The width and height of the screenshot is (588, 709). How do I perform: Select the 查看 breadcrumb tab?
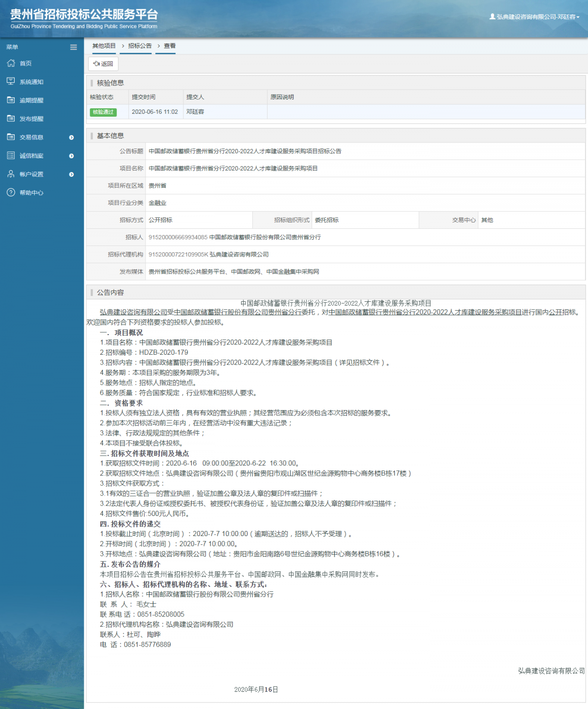coord(170,46)
